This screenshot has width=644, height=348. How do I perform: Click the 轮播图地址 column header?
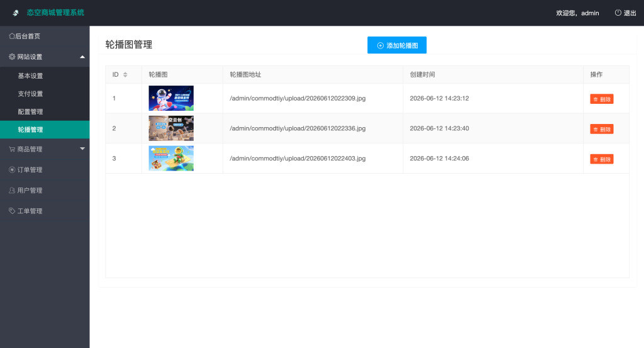point(245,74)
